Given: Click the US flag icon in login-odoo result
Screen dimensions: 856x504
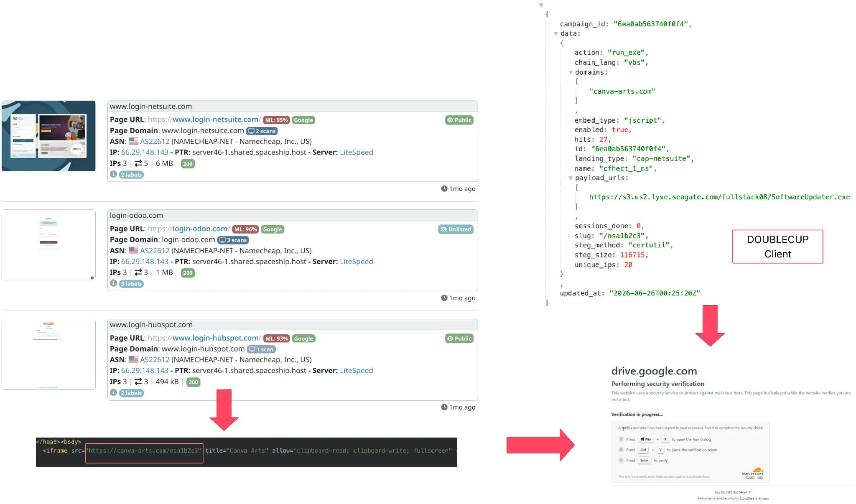Looking at the screenshot, I should (133, 250).
